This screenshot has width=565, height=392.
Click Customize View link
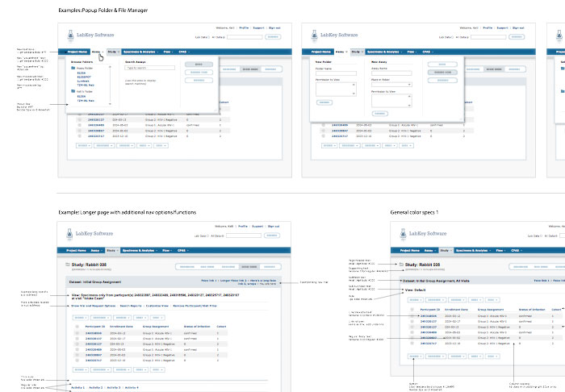pyautogui.click(x=157, y=306)
